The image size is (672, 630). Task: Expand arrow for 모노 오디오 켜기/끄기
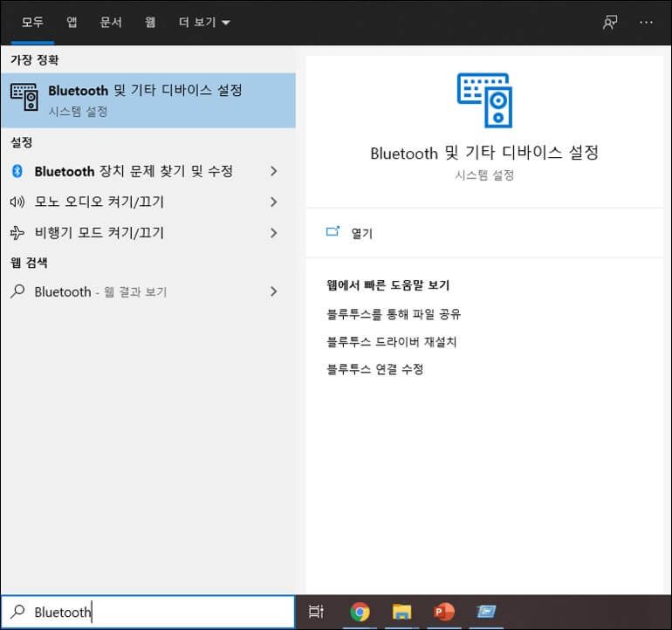click(x=273, y=202)
